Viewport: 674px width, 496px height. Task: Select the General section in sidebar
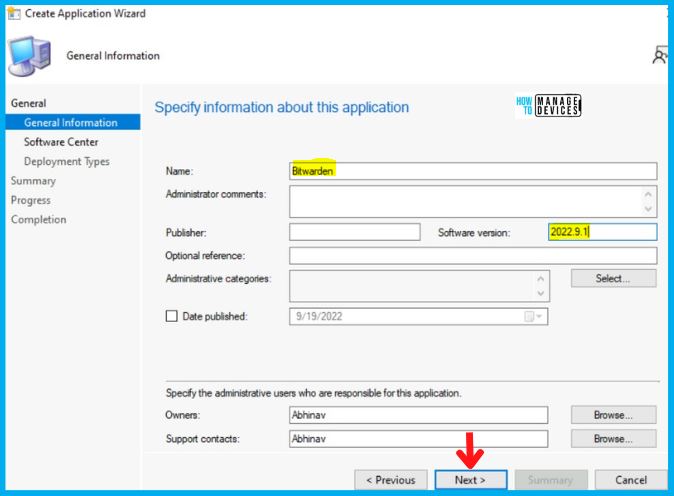click(x=29, y=103)
